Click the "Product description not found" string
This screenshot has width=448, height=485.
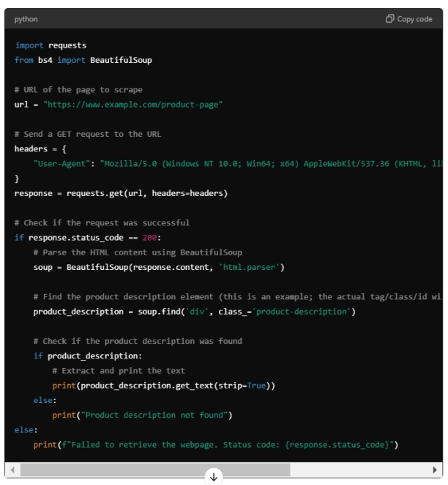pos(156,416)
